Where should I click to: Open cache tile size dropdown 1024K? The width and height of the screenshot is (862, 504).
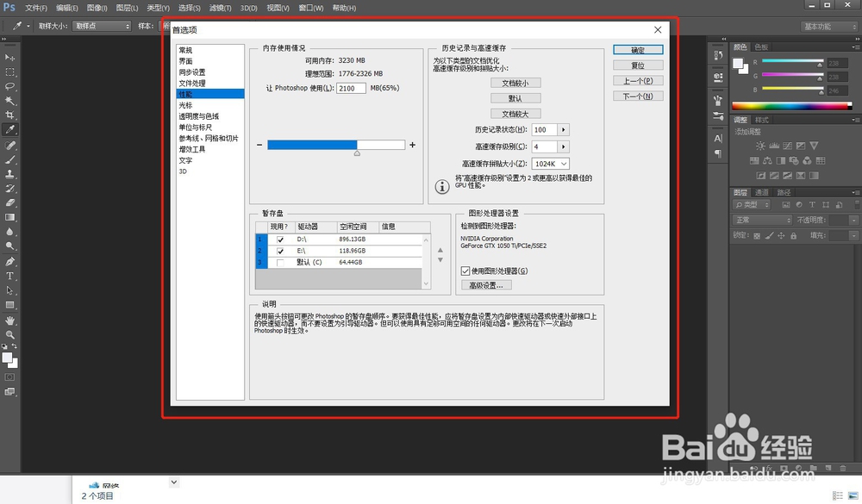click(550, 164)
